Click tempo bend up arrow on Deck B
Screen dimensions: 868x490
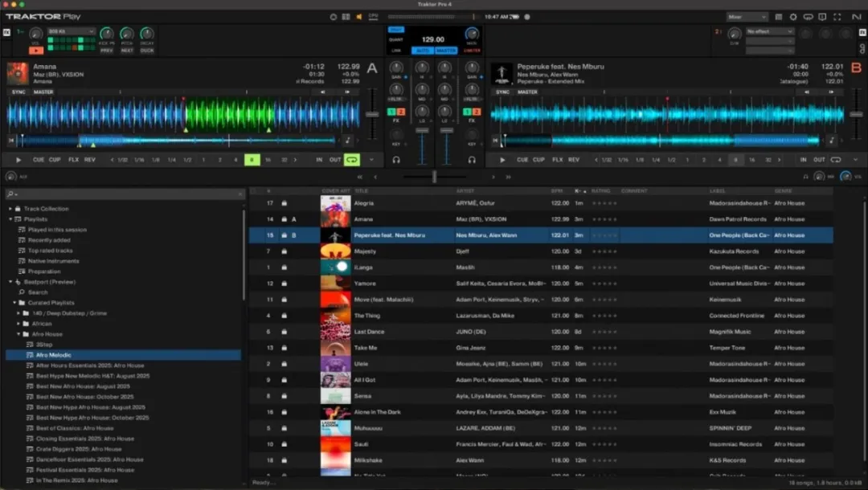pyautogui.click(x=831, y=92)
